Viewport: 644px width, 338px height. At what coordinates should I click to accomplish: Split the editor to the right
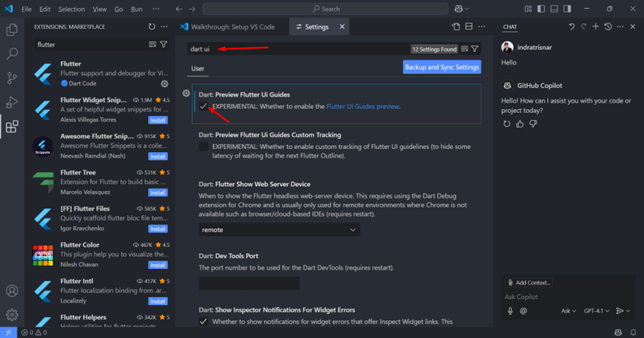469,27
